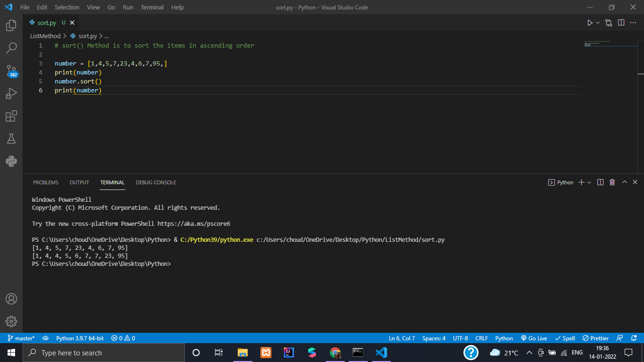Maximize terminal panel with the up chevron
This screenshot has height=362, width=644.
coord(624,182)
